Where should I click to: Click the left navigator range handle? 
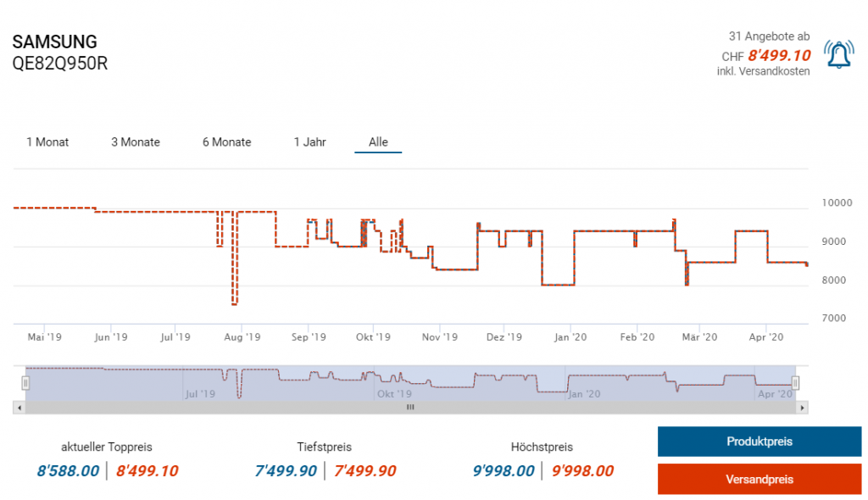(25, 383)
